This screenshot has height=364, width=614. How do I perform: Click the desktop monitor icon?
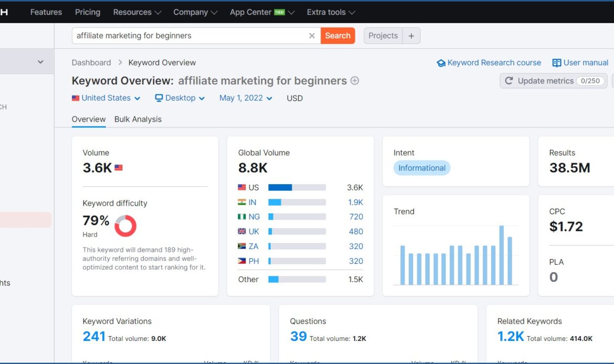pos(159,98)
